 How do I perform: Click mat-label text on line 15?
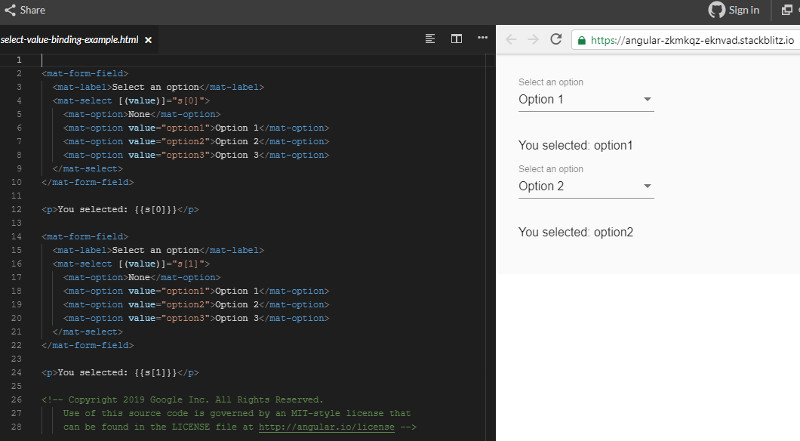(x=155, y=250)
